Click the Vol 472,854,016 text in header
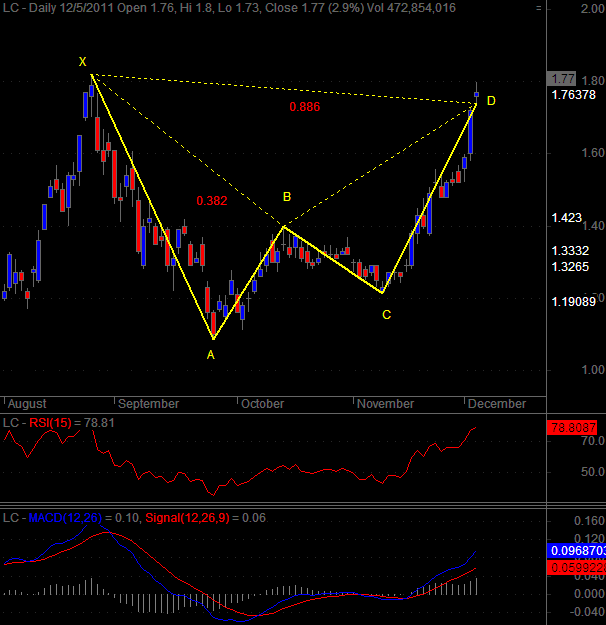This screenshot has height=625, width=606. pos(411,8)
